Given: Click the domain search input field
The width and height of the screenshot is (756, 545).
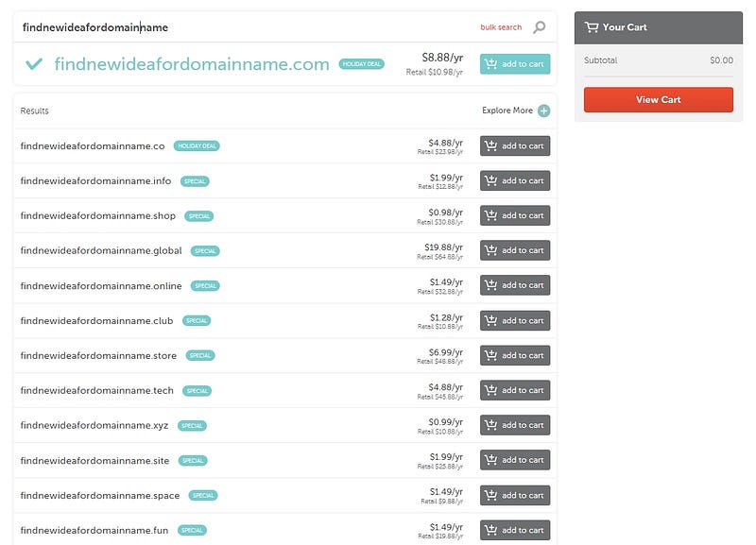Looking at the screenshot, I should (x=246, y=27).
